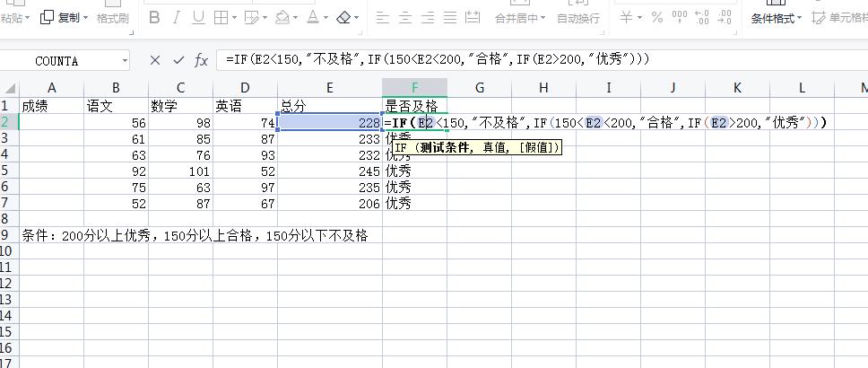Screen dimensions: 868x368
Task: Click the eraser clear icon
Action: pyautogui.click(x=343, y=18)
